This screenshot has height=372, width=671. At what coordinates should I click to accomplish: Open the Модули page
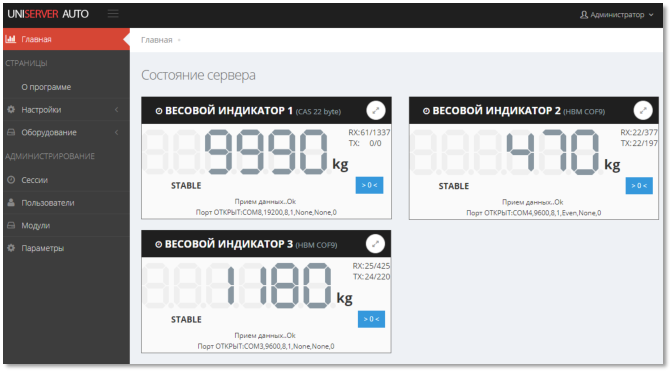(x=66, y=225)
